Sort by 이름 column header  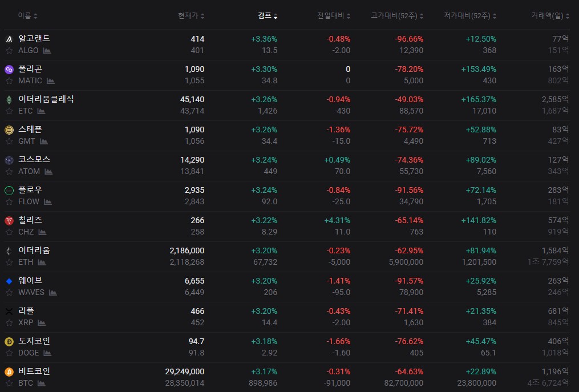coord(28,15)
